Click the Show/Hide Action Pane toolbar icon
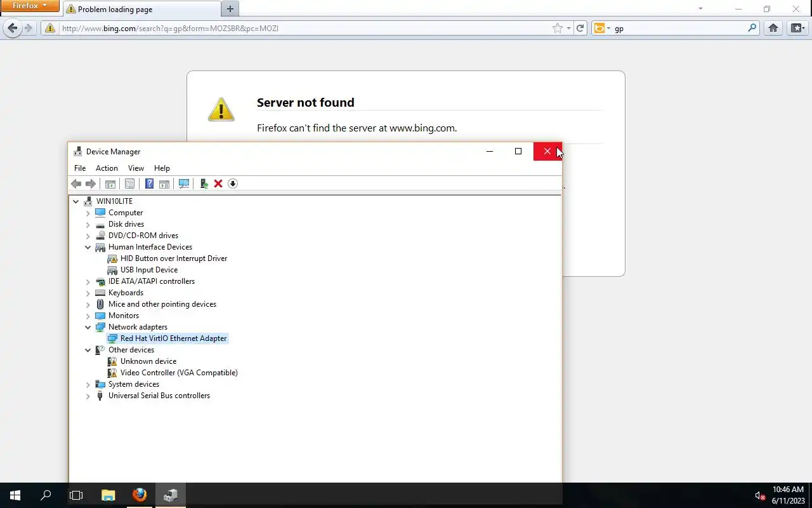 pos(164,184)
